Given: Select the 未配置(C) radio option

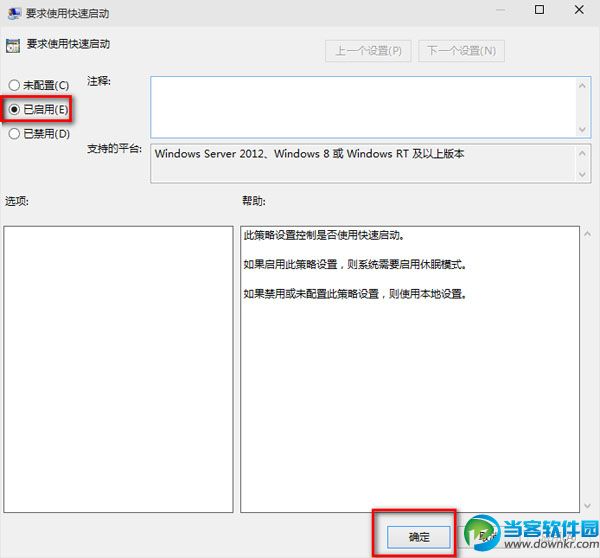Looking at the screenshot, I should click(x=39, y=85).
